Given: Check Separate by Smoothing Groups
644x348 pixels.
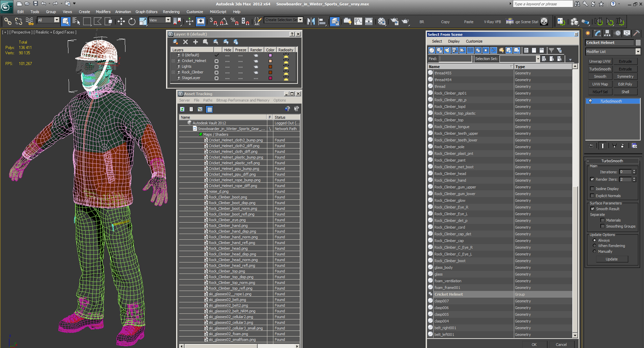Looking at the screenshot, I should point(603,226).
